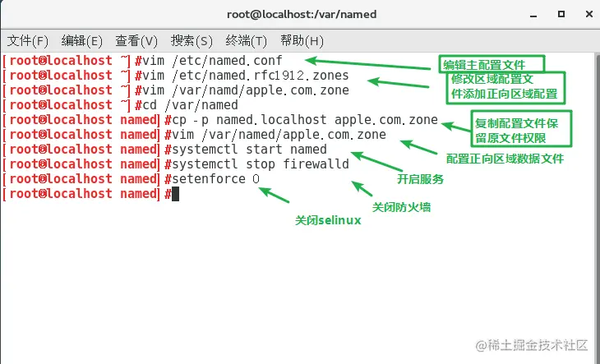
Task: Maximize the terminal window
Action: (561, 14)
